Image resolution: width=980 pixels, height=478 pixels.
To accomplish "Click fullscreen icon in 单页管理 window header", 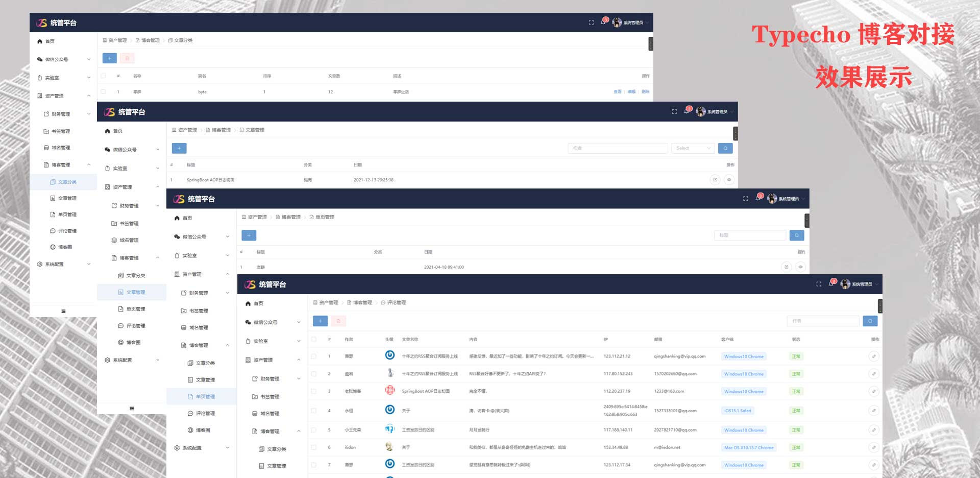I will (x=746, y=199).
